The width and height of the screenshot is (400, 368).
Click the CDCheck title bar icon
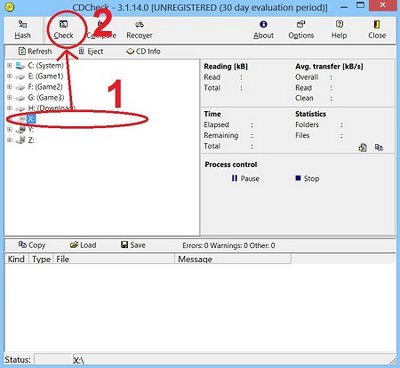pos(10,7)
